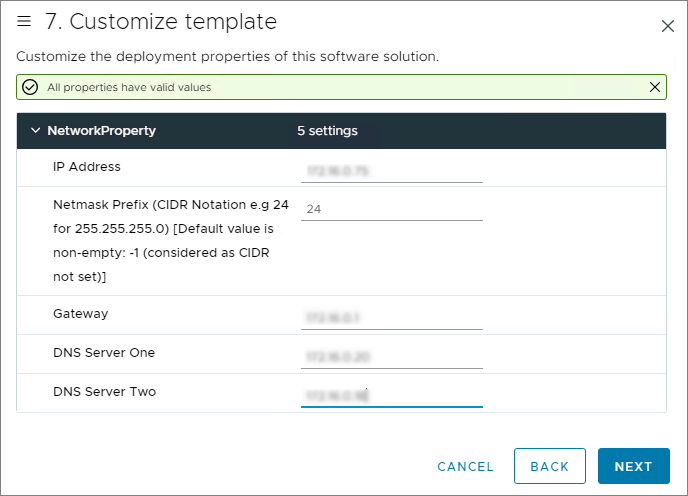Focus the Netmask Prefix input field
This screenshot has width=688, height=496.
pos(391,209)
